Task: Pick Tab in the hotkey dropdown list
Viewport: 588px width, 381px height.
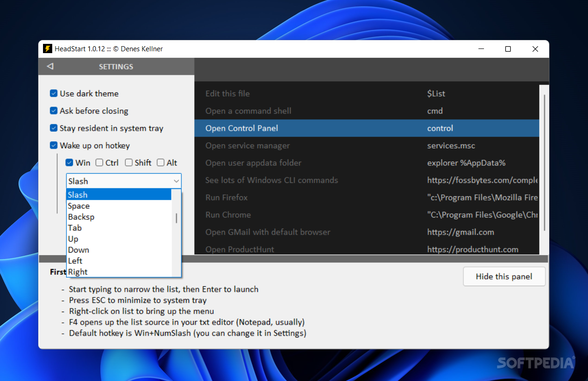Action: (119, 228)
